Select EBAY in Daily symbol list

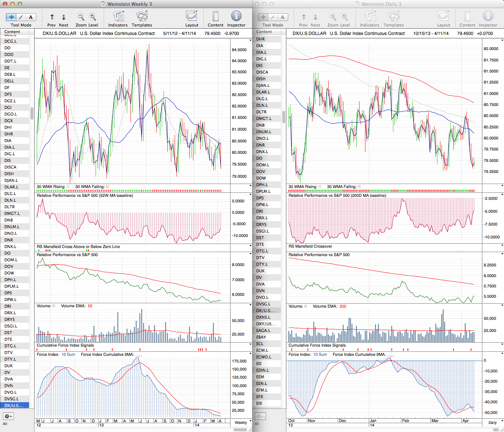click(261, 337)
